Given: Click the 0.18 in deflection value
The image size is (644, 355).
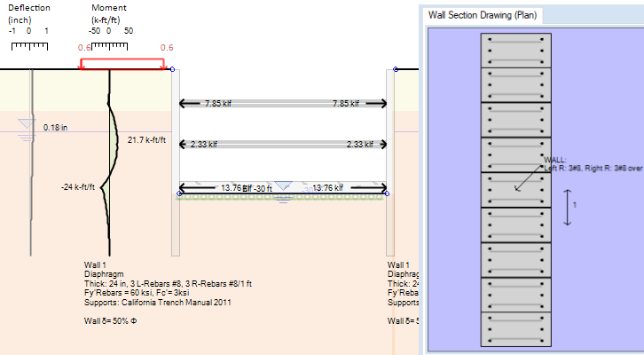Looking at the screenshot, I should 56,128.
